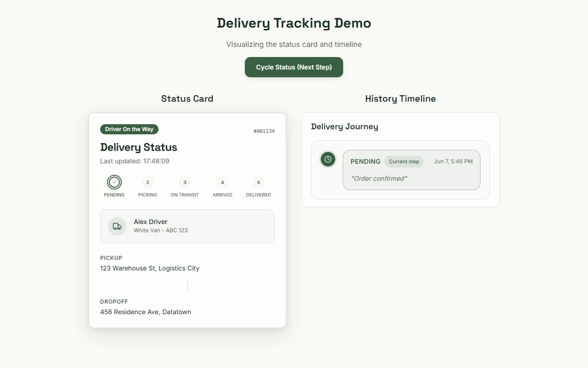
Task: Select step 2 circle for Picking
Action: [x=147, y=182]
